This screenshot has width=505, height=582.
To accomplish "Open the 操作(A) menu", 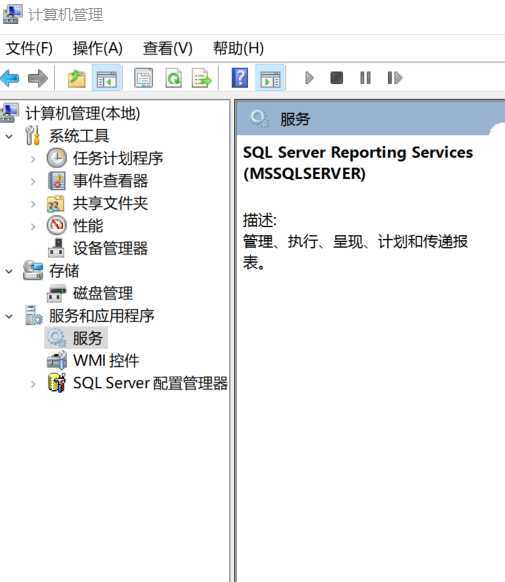I will (x=97, y=48).
